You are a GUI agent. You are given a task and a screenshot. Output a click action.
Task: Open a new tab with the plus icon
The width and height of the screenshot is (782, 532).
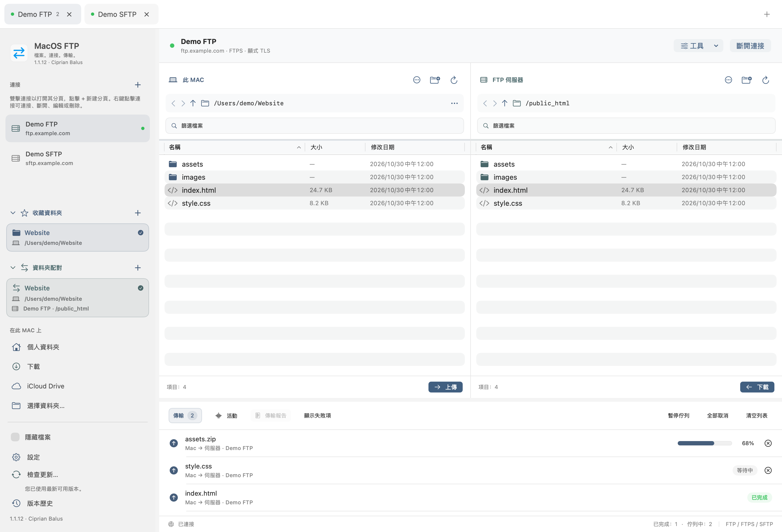pos(767,14)
